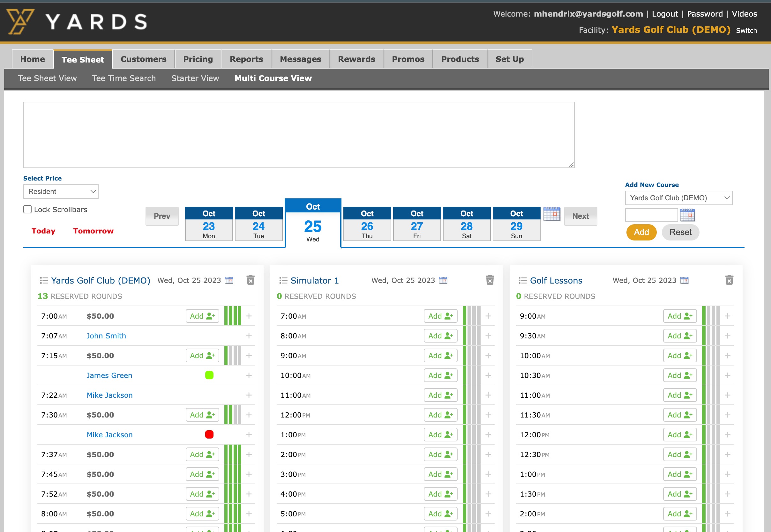Remove Golf Lessons panel with trash icon
The width and height of the screenshot is (771, 532).
coord(729,280)
